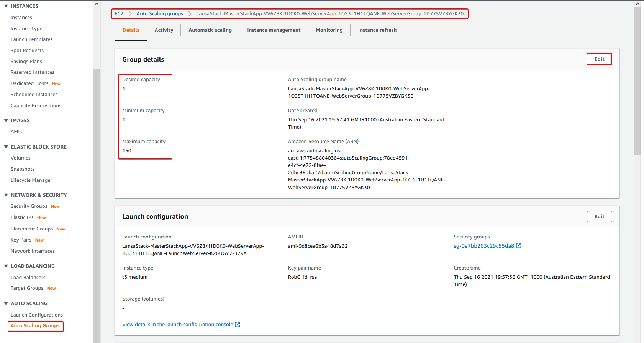Collapse the IMAGES sidebar section

[6, 121]
